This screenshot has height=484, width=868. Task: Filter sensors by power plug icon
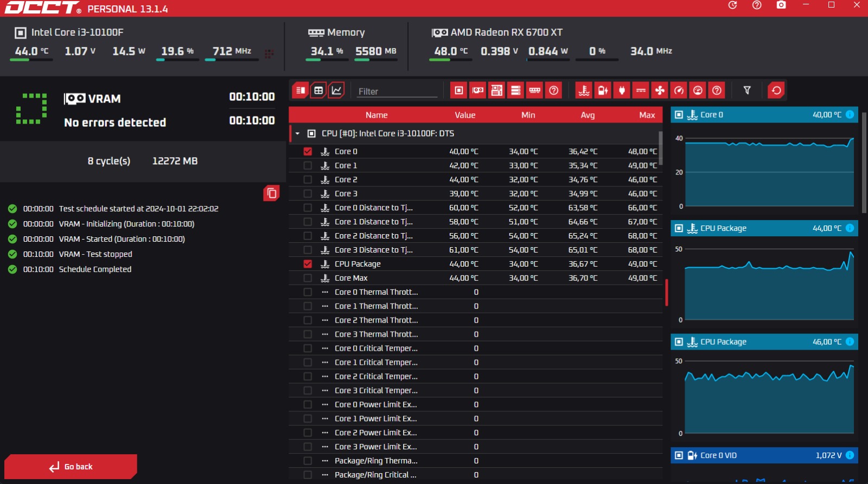(622, 91)
